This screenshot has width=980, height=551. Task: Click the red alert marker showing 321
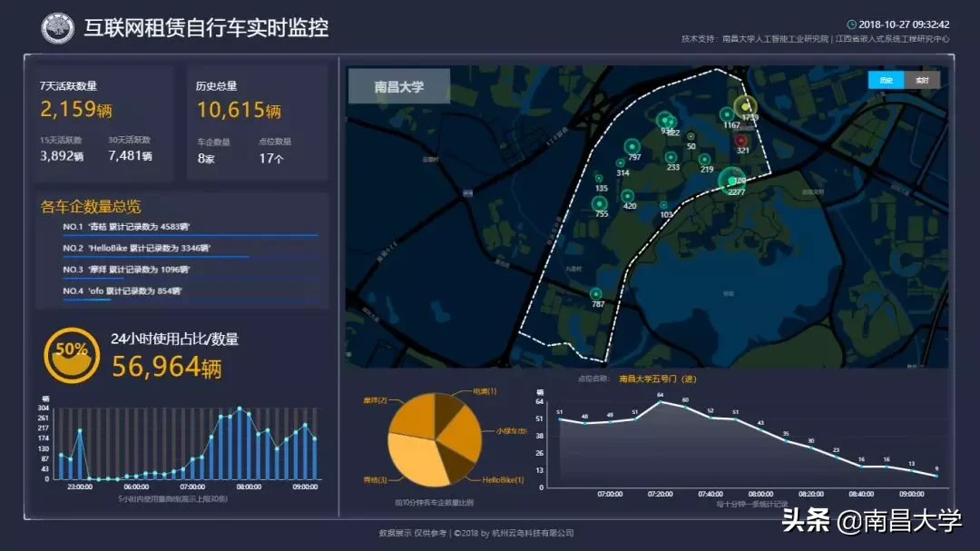[741, 142]
